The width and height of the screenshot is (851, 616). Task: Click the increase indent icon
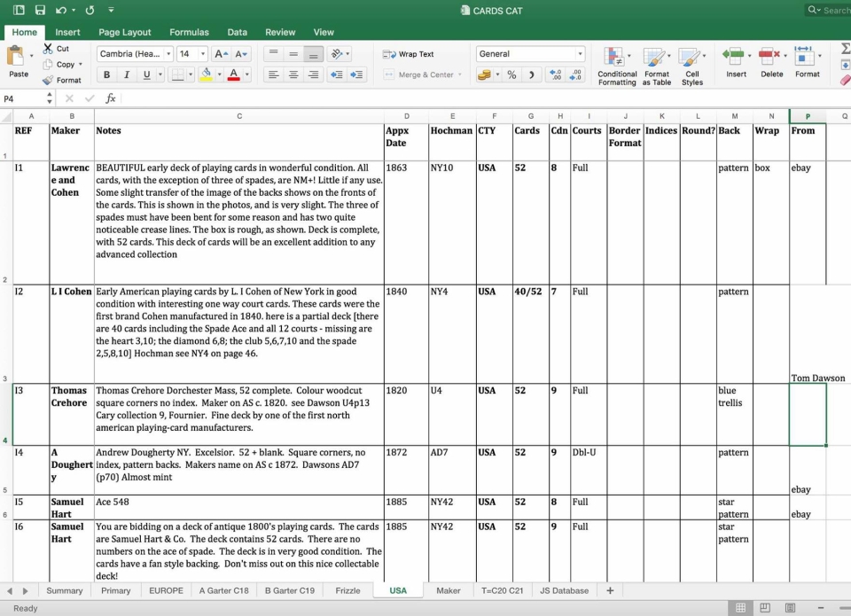point(356,74)
